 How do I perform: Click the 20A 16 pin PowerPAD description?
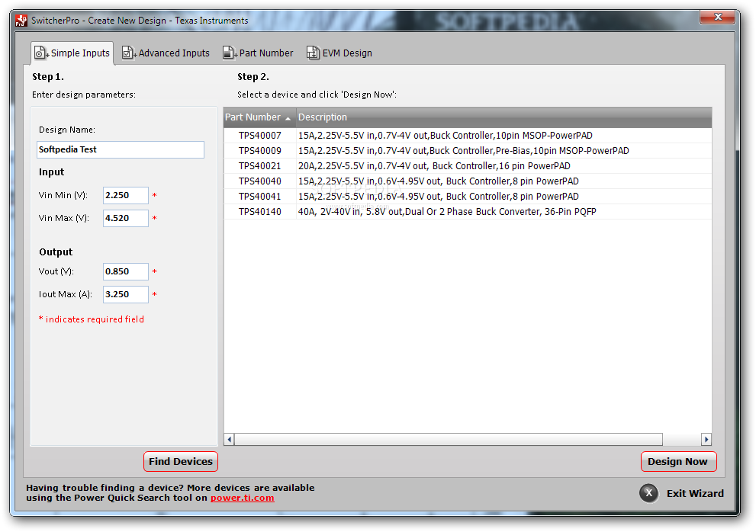pos(434,165)
